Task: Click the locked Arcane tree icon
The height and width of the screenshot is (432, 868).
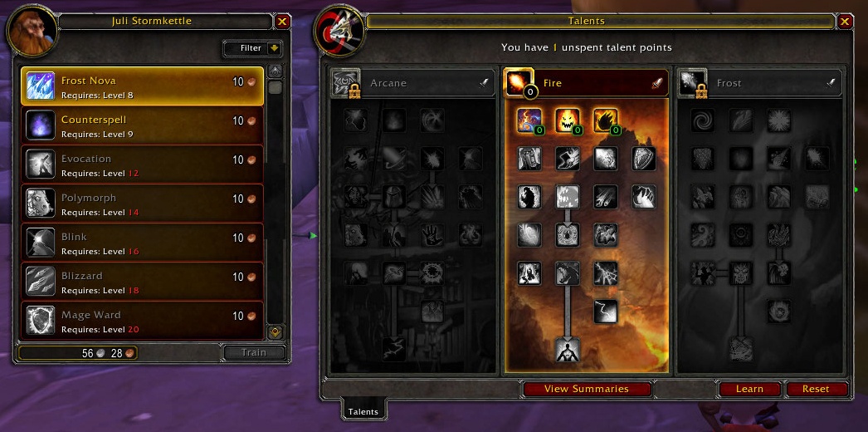Action: tap(345, 83)
